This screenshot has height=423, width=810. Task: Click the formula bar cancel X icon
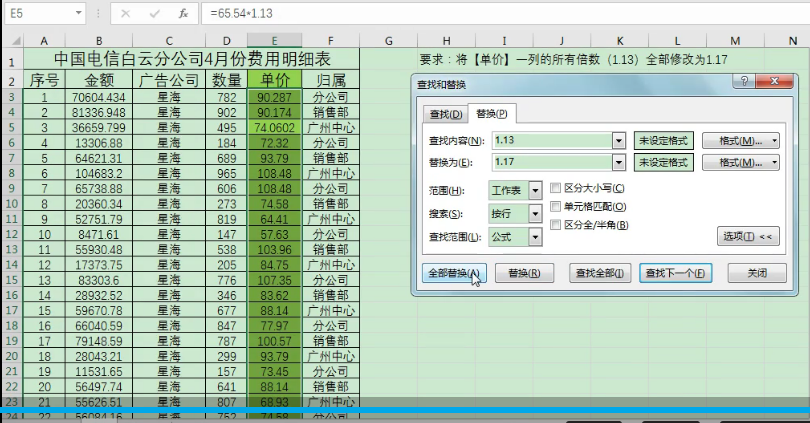coord(126,14)
